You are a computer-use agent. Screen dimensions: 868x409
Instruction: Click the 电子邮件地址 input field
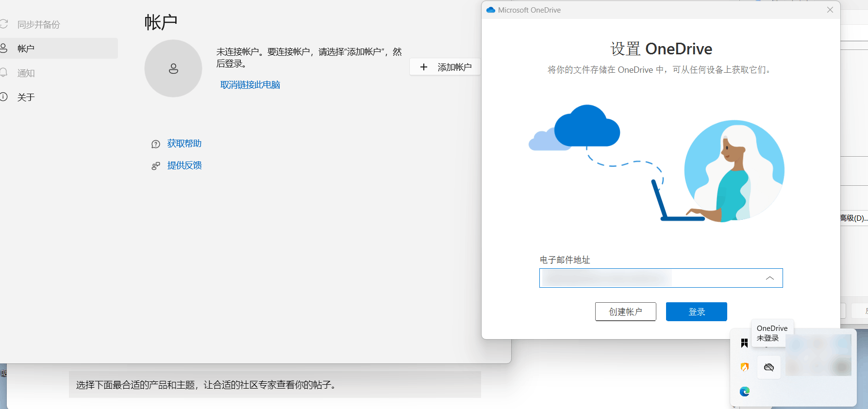pos(661,278)
